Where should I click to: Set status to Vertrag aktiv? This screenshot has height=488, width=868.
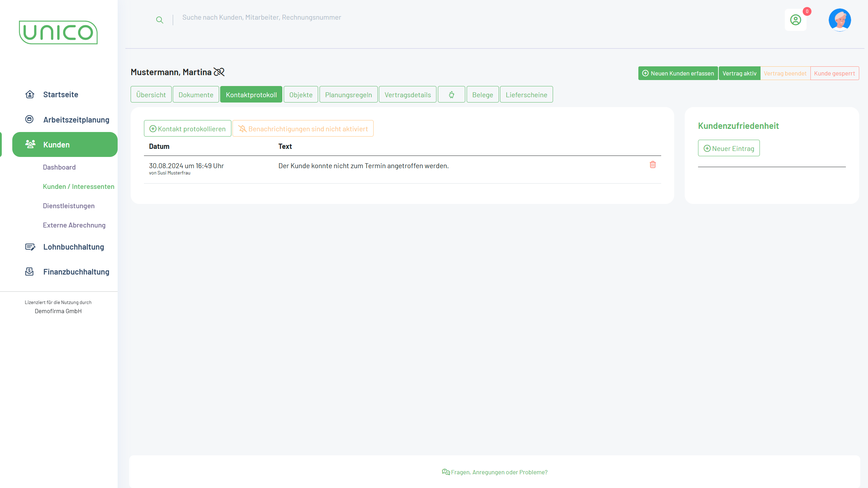tap(739, 73)
